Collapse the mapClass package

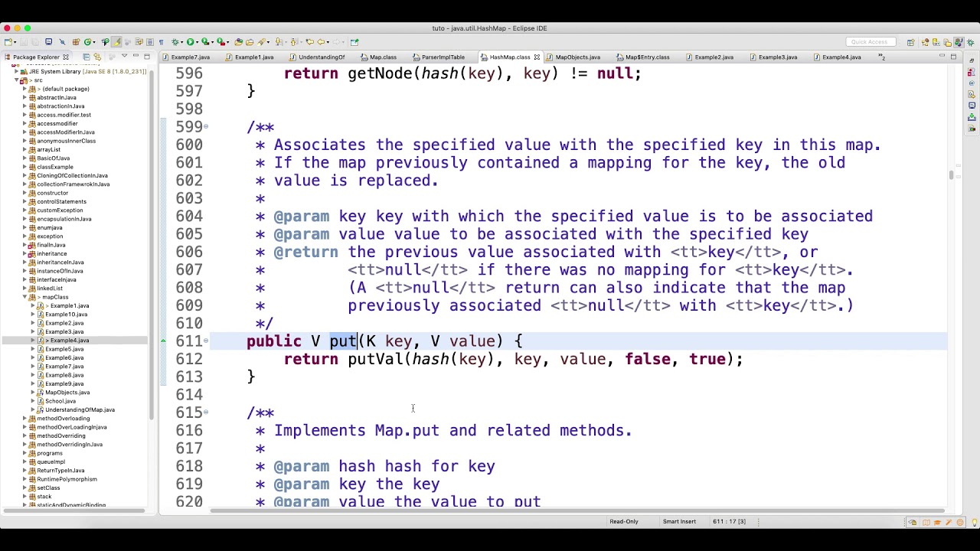click(x=24, y=297)
